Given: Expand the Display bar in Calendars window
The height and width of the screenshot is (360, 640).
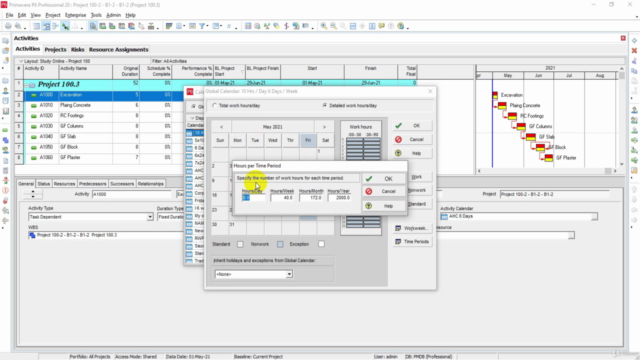Looking at the screenshot, I should (x=192, y=118).
